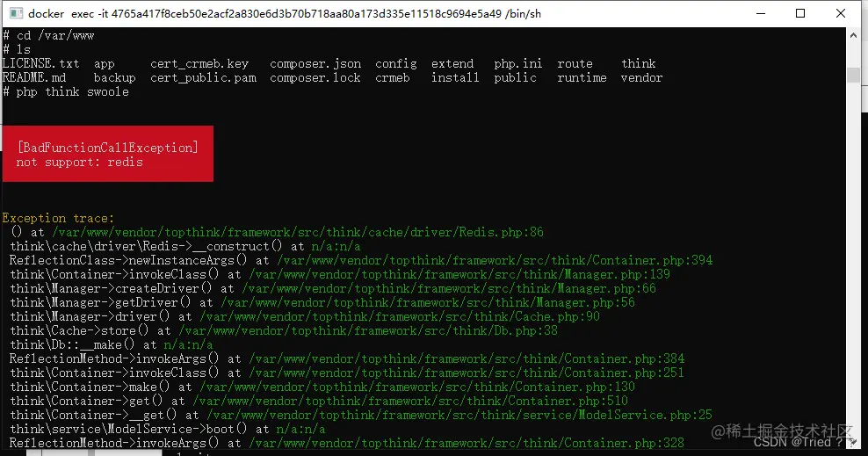Click 'think\service\ModelService->boot()' trace line
Viewport: 868px width, 456px height.
[x=128, y=429]
